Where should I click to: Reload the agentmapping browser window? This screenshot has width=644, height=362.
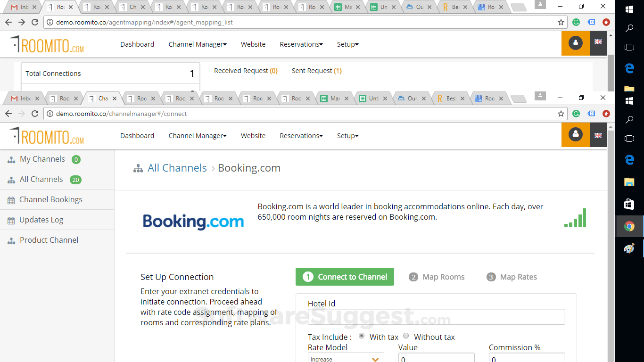tap(35, 22)
